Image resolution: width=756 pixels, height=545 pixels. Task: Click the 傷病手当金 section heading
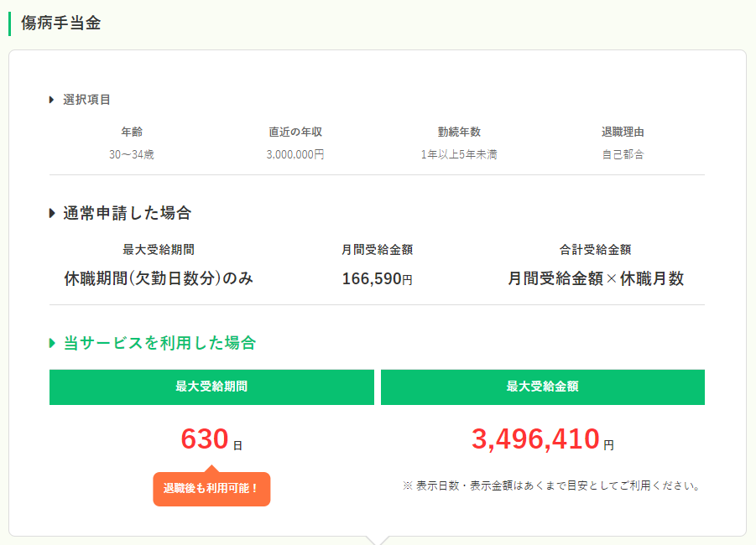click(x=60, y=23)
